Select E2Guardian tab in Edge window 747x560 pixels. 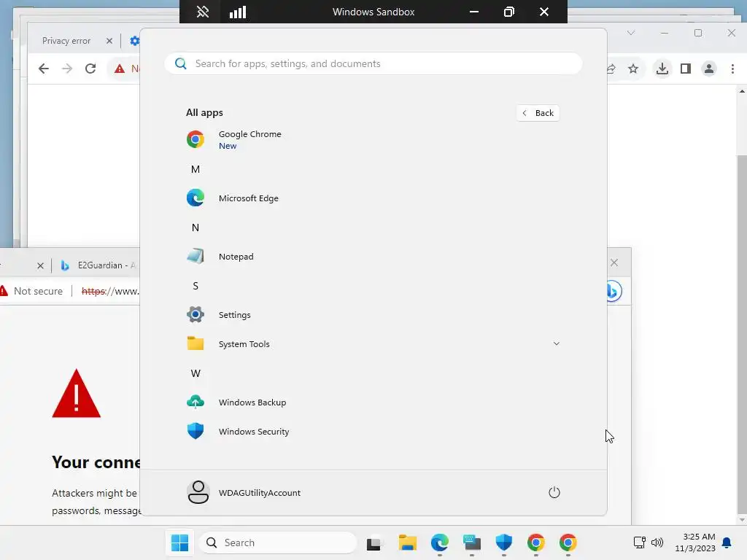[100, 265]
